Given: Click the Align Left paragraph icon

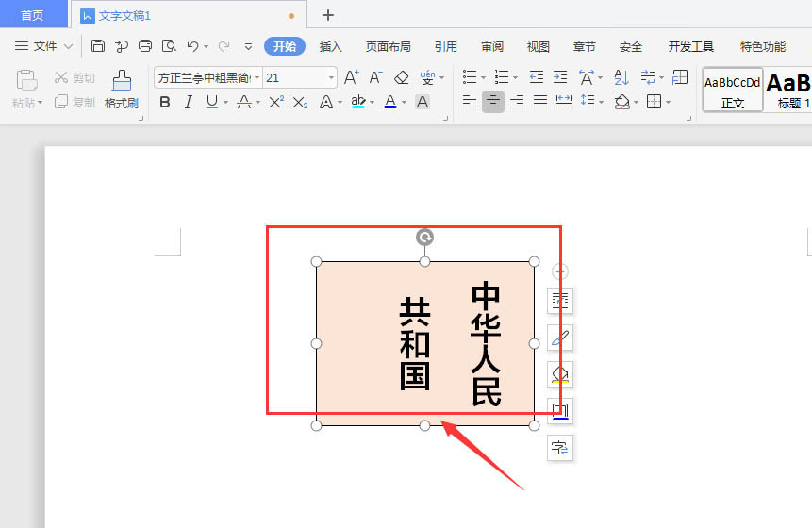Looking at the screenshot, I should coord(469,102).
